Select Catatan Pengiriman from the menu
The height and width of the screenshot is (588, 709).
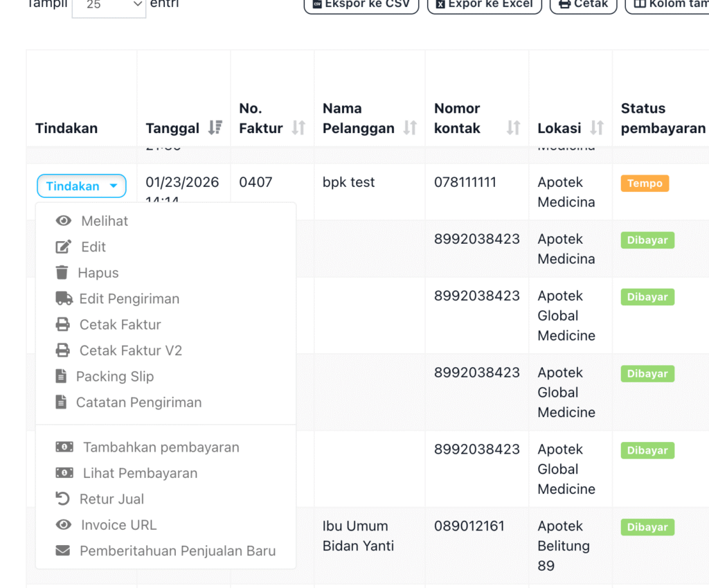coord(138,402)
